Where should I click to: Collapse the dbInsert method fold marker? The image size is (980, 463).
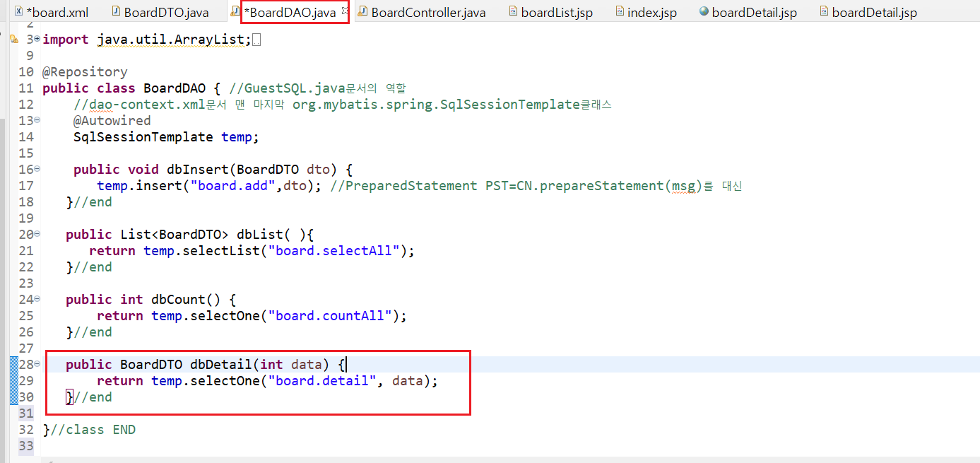click(37, 170)
